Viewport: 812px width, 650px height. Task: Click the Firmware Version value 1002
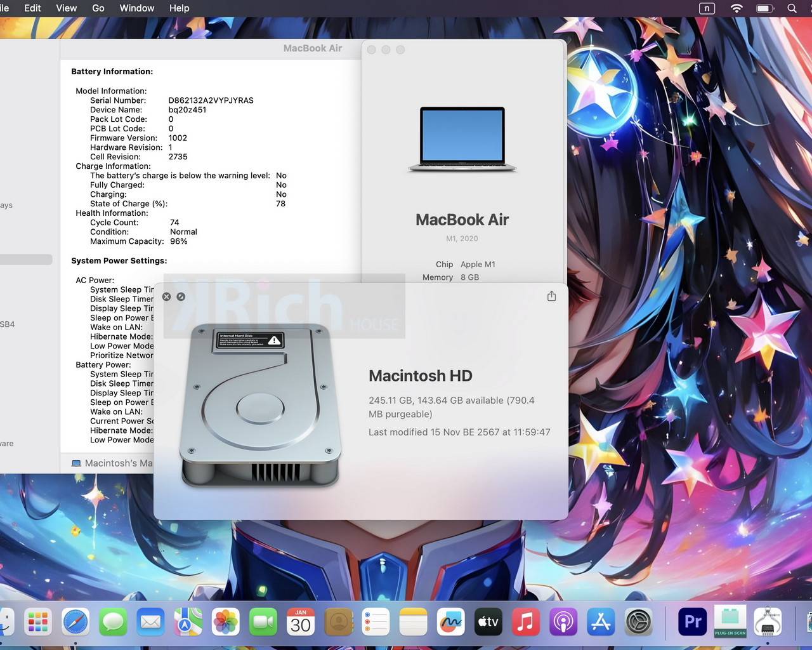pos(178,138)
